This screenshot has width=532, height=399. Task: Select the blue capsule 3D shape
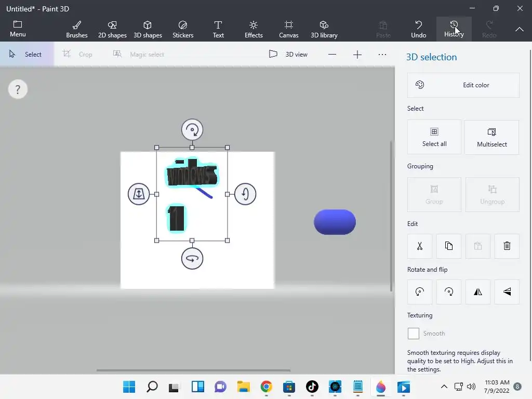tap(335, 222)
